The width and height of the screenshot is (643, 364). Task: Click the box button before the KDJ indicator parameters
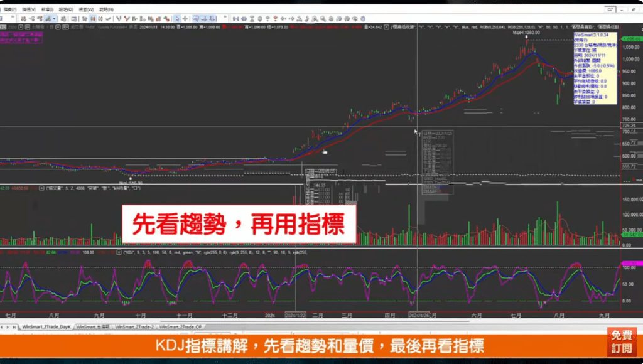[119, 252]
